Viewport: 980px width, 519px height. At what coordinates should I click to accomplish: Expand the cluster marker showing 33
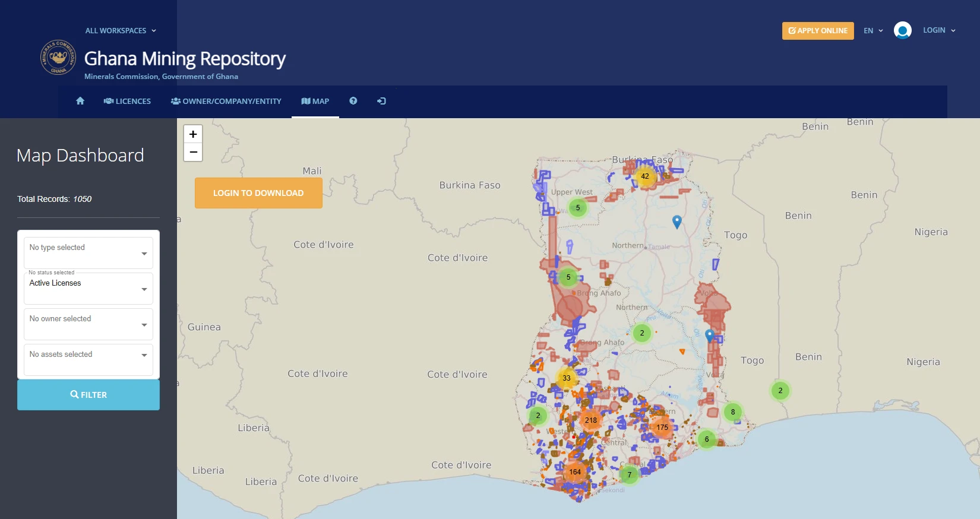[567, 378]
